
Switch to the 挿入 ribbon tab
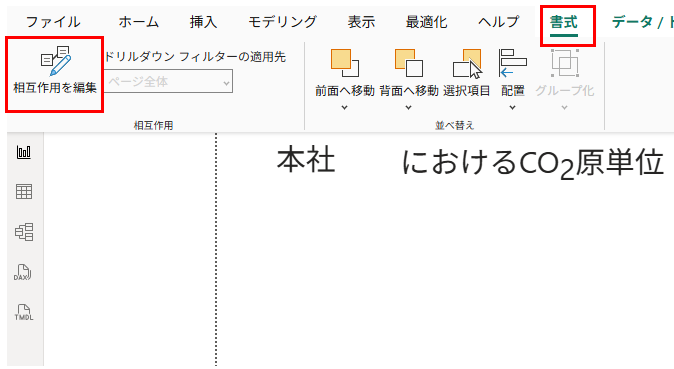pos(203,22)
